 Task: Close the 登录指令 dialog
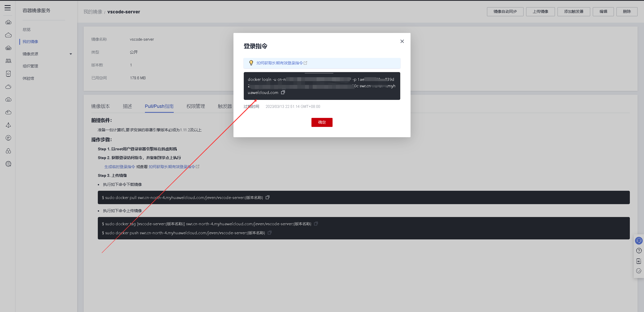point(402,41)
